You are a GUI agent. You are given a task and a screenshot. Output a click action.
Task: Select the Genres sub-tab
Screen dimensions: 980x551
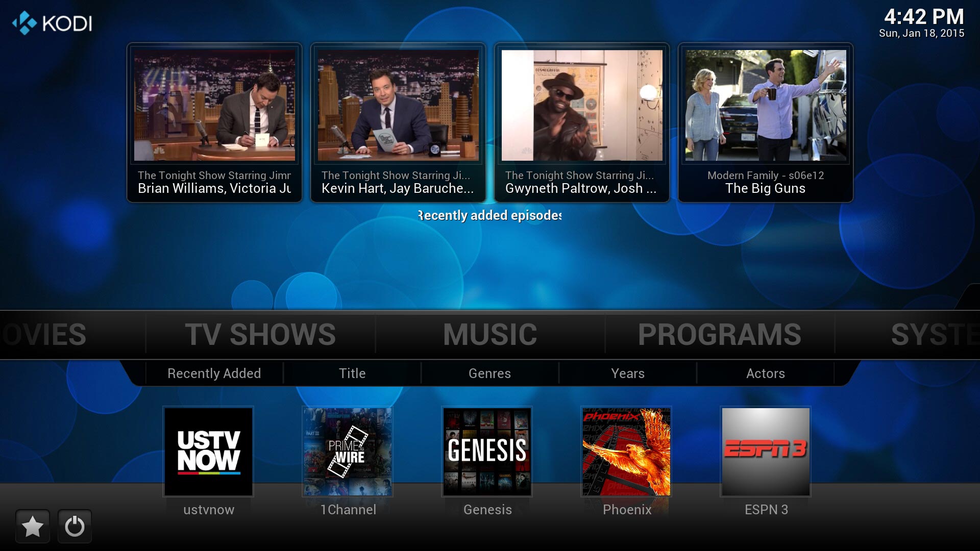490,373
